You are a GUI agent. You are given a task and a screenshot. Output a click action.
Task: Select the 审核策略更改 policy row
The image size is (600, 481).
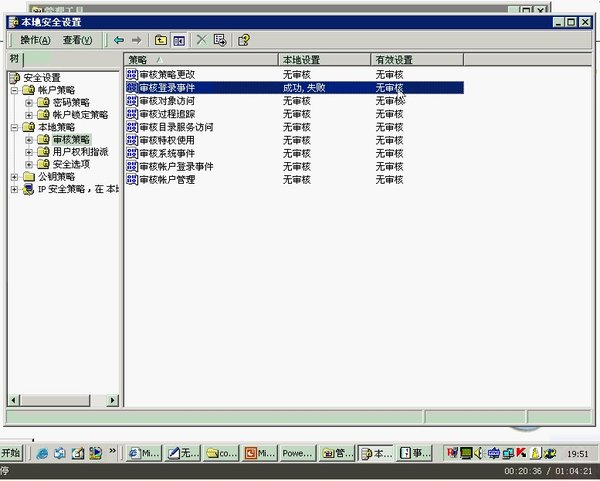pyautogui.click(x=295, y=75)
